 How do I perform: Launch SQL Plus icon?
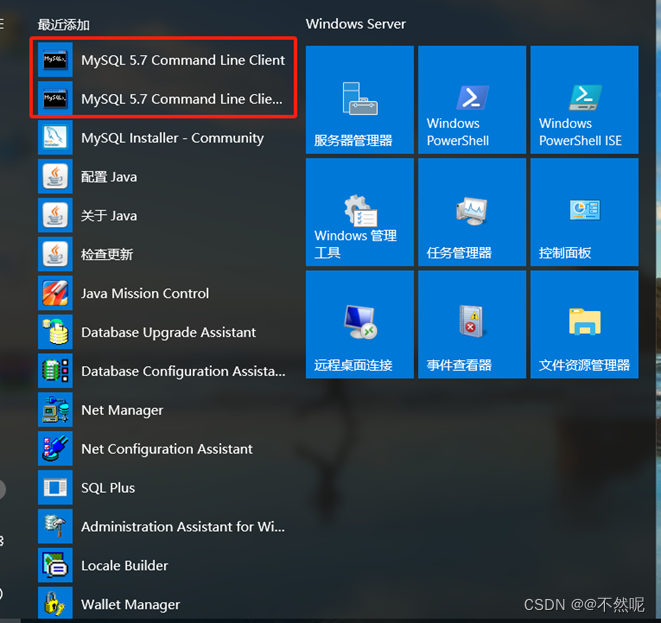pyautogui.click(x=55, y=488)
